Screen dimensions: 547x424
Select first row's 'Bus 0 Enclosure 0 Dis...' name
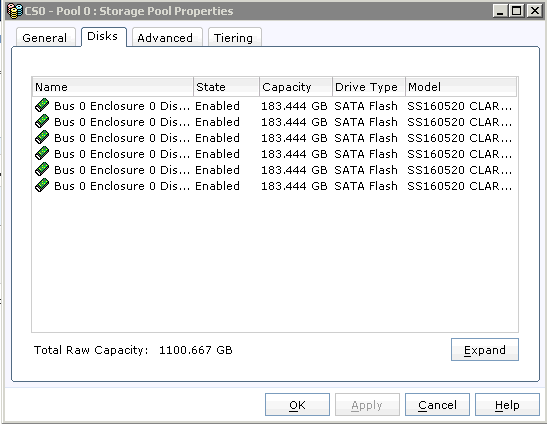[x=122, y=106]
